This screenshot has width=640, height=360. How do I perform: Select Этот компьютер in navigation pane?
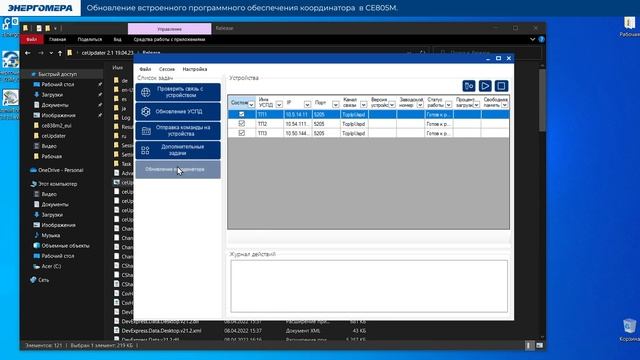click(x=58, y=184)
